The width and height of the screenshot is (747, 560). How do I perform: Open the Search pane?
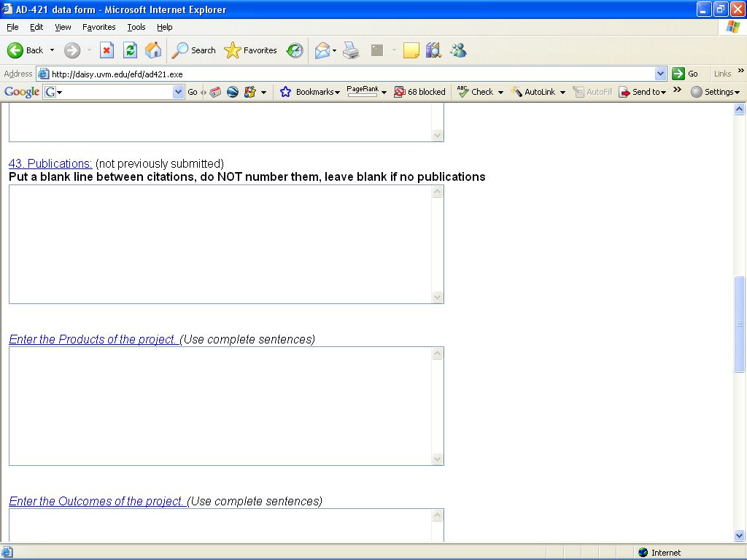coord(193,50)
